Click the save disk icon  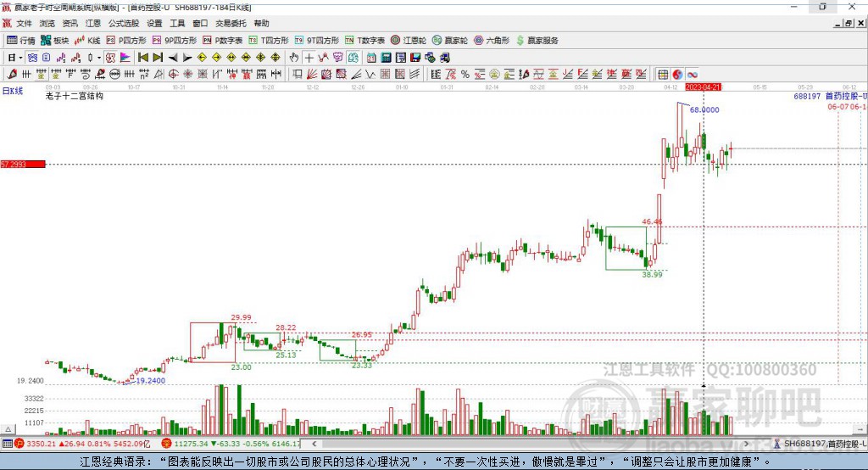click(415, 58)
